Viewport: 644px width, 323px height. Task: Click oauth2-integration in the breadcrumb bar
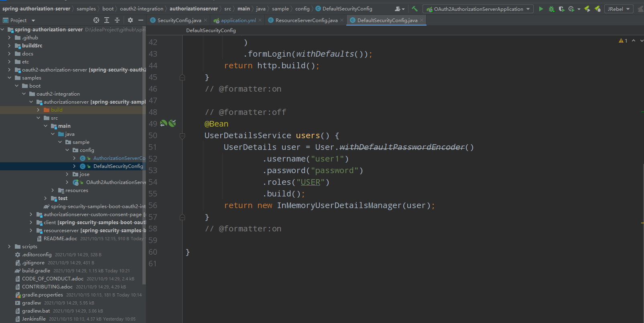[142, 8]
